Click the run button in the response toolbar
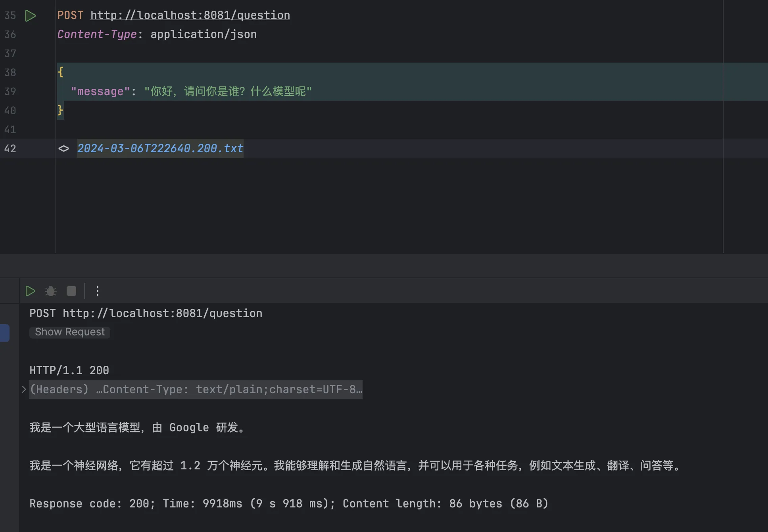Screen dimensions: 768x532 coord(30,291)
